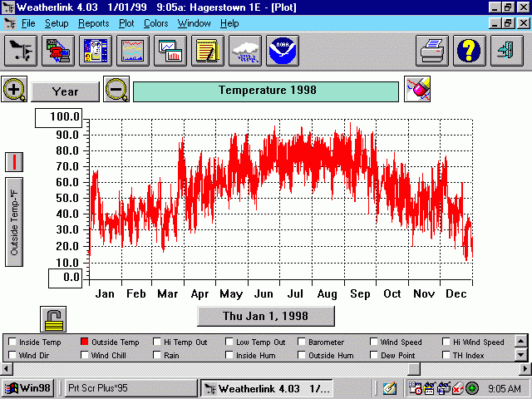This screenshot has height=399, width=532.
Task: Open help with the question mark icon
Action: (469, 51)
